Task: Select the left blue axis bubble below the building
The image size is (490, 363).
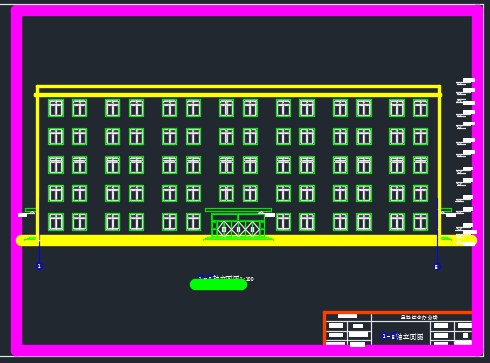Action: (39, 266)
